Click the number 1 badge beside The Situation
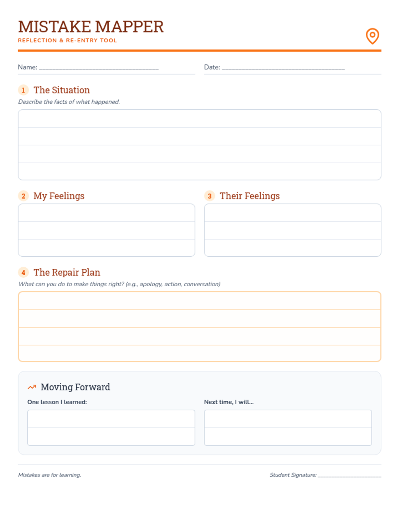Screen dimensions: 399x532 (23, 90)
